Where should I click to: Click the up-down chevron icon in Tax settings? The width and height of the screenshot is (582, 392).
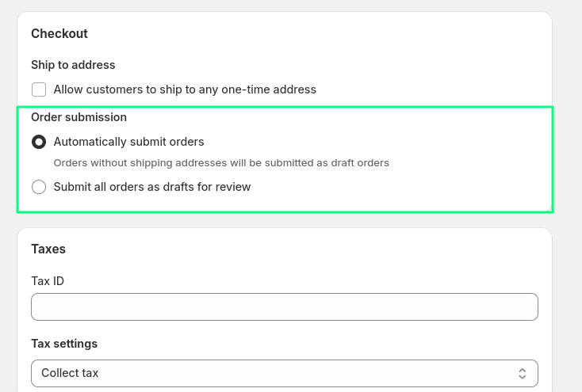tap(523, 373)
